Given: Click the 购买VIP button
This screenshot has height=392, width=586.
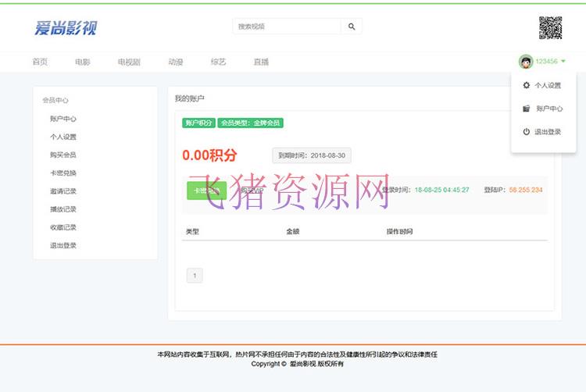Looking at the screenshot, I should [x=252, y=191].
